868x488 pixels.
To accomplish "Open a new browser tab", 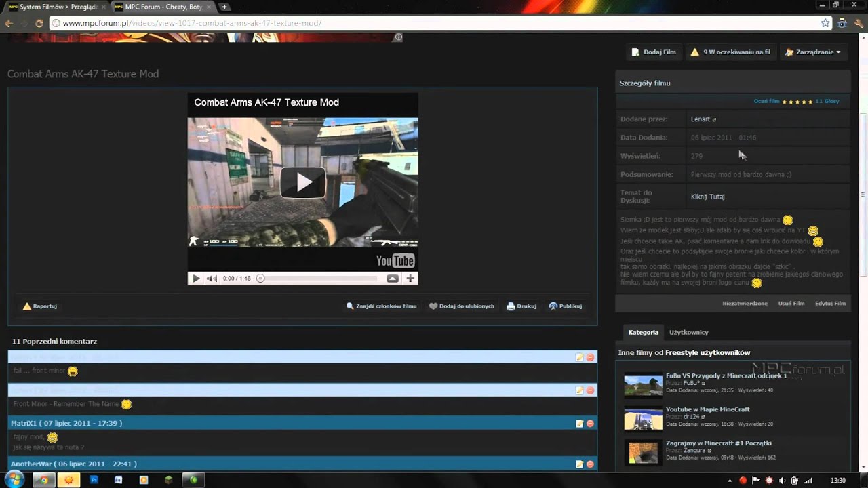I will [224, 7].
